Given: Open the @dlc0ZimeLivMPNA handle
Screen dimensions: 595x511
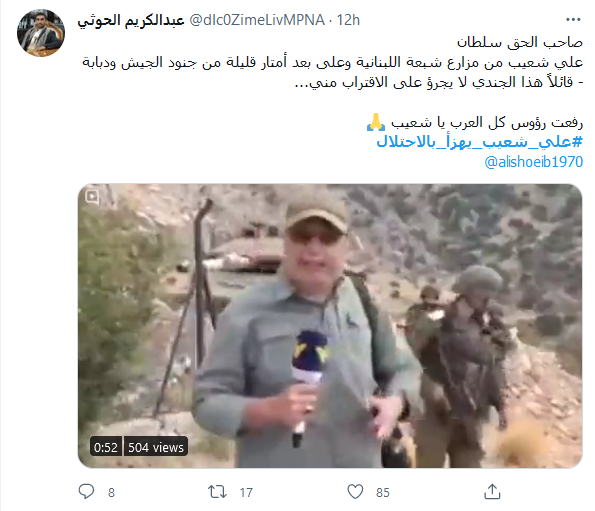Looking at the screenshot, I should [x=257, y=20].
